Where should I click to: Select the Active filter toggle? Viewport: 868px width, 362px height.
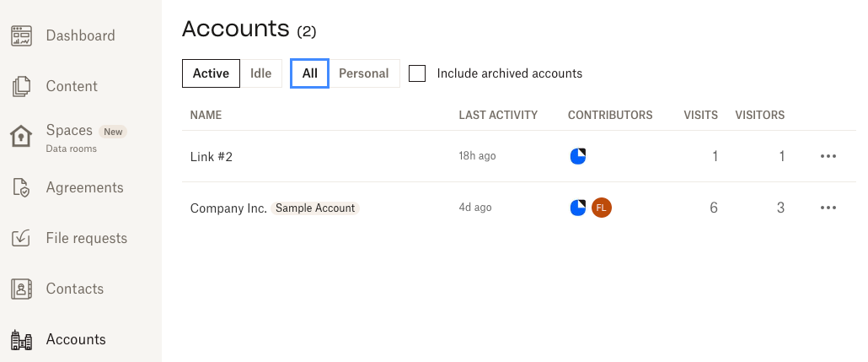coord(211,73)
